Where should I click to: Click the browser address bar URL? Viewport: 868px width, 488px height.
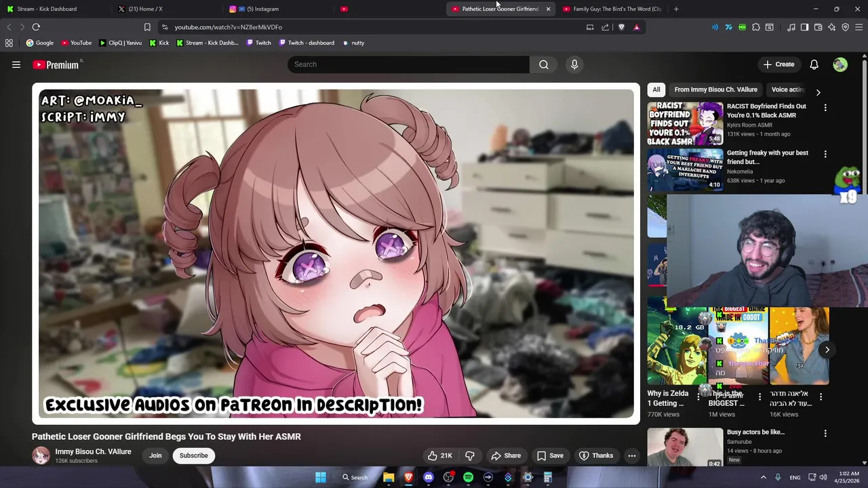228,27
